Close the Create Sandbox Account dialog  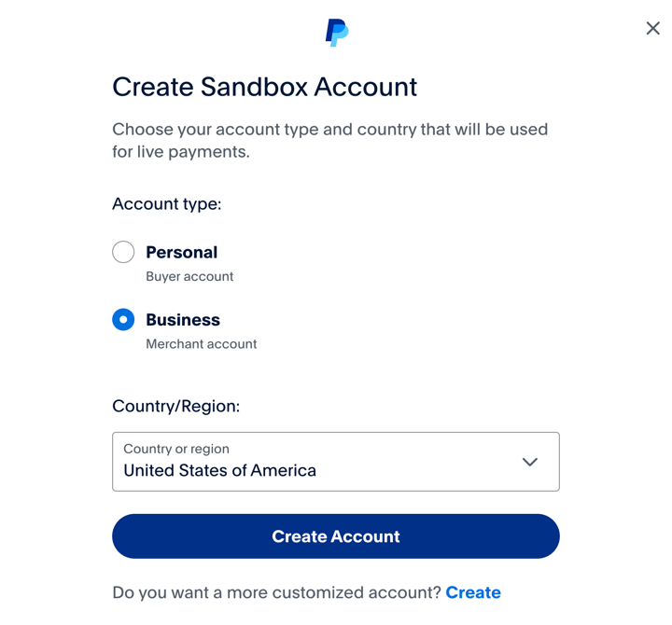[x=652, y=28]
